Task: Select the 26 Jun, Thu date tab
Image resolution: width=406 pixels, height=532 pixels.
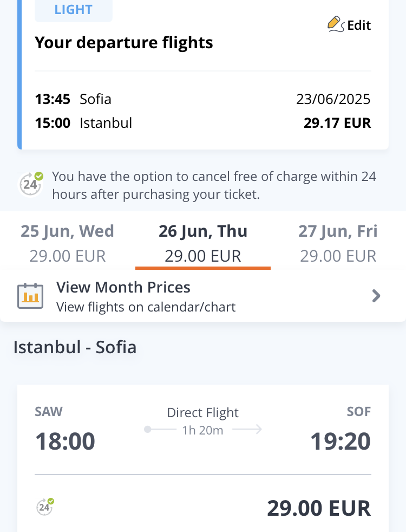Action: [203, 243]
